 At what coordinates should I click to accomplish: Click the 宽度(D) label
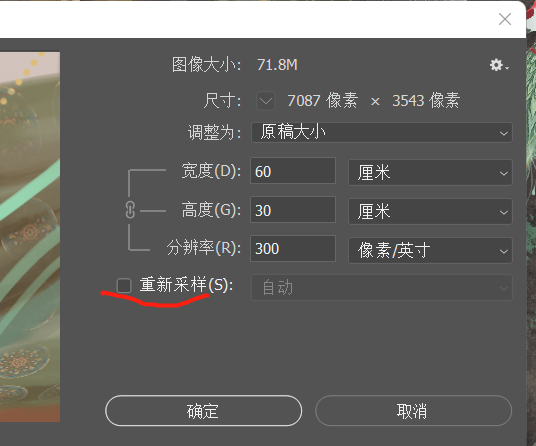(x=211, y=171)
